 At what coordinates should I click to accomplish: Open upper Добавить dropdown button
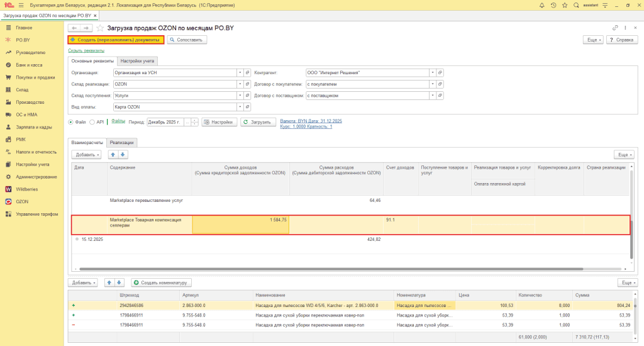(x=86, y=155)
